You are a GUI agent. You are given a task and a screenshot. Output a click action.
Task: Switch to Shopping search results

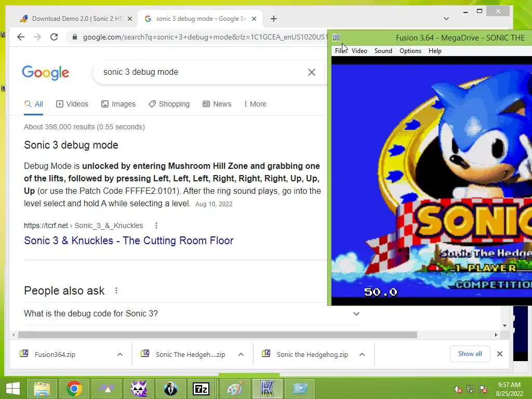point(169,104)
